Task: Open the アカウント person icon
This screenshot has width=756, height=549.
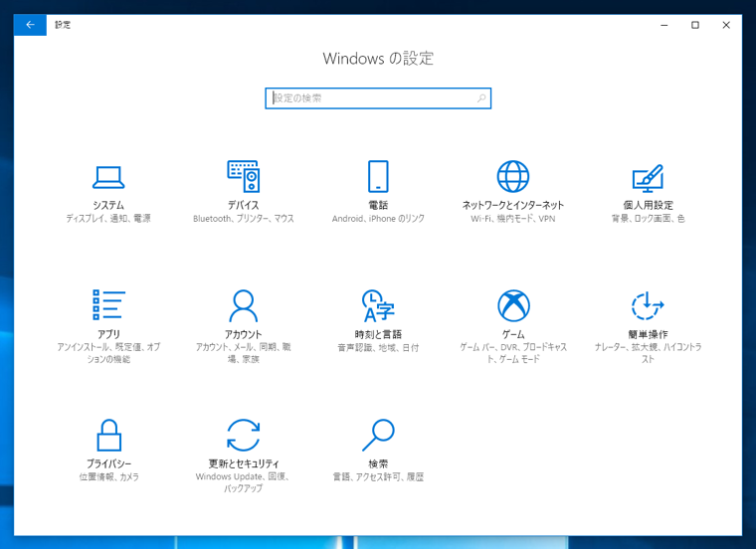Action: pos(244,305)
